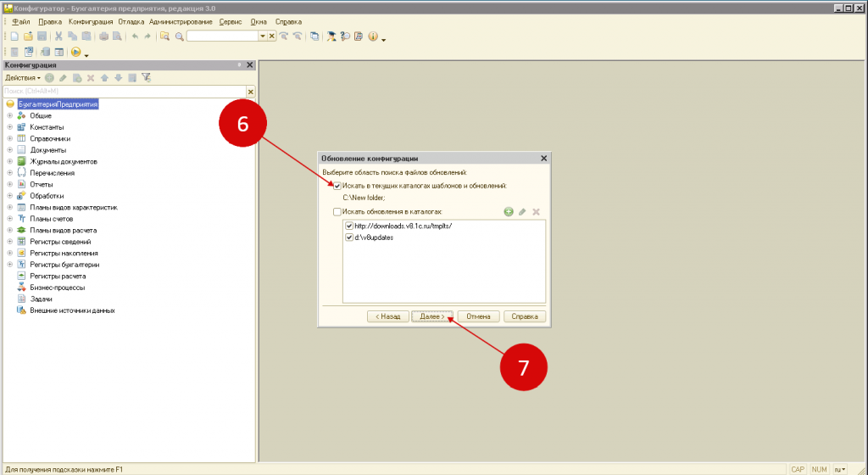Screen dimensions: 868x475
Task: Select the Внешние источники данных tree item
Action: [x=73, y=310]
